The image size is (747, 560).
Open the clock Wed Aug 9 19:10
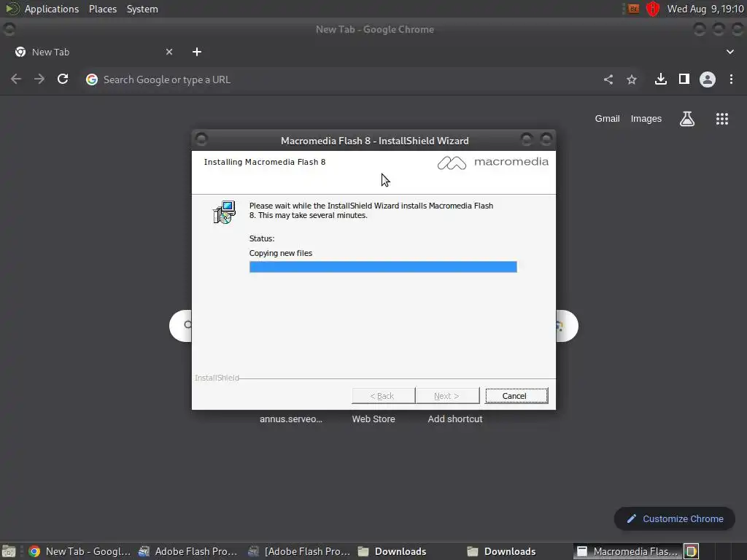705,9
